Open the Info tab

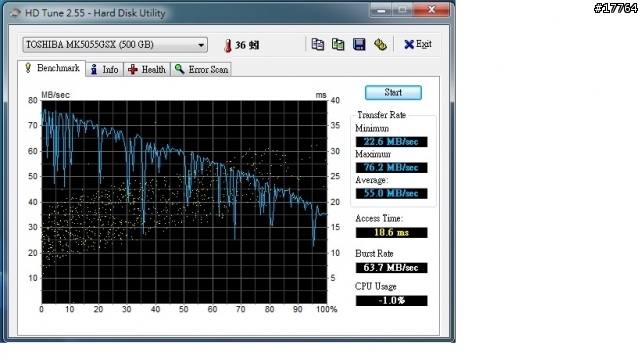click(104, 69)
